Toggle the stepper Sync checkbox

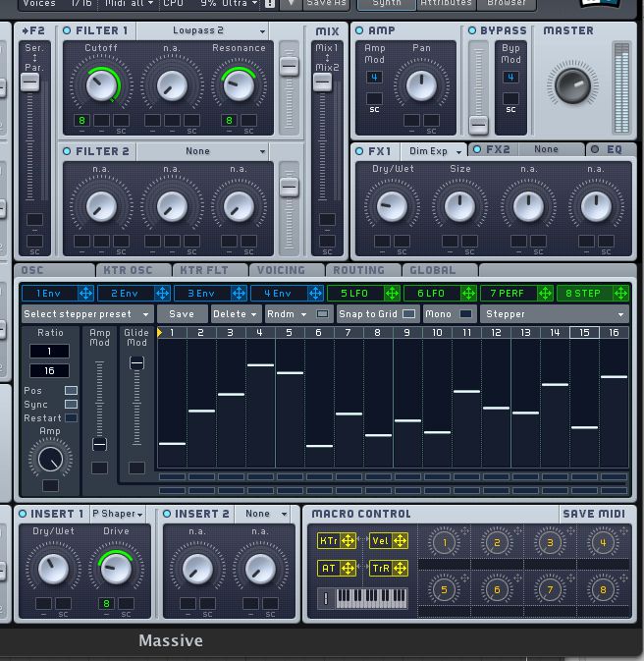coord(71,405)
